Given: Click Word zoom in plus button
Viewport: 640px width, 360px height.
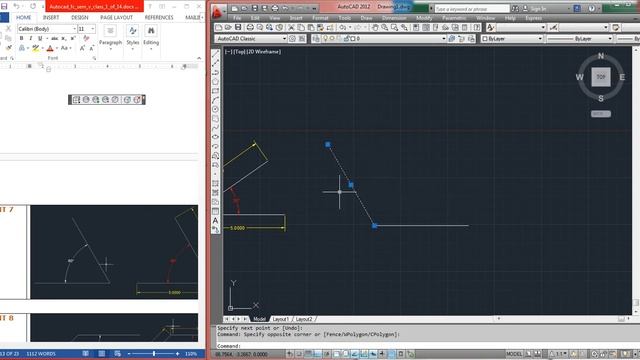Looking at the screenshot, I should pyautogui.click(x=178, y=353).
